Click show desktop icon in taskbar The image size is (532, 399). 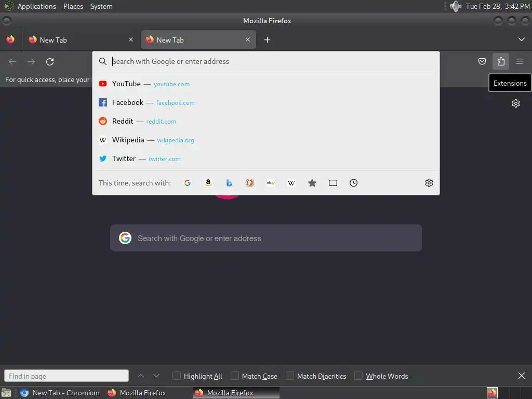[6, 393]
